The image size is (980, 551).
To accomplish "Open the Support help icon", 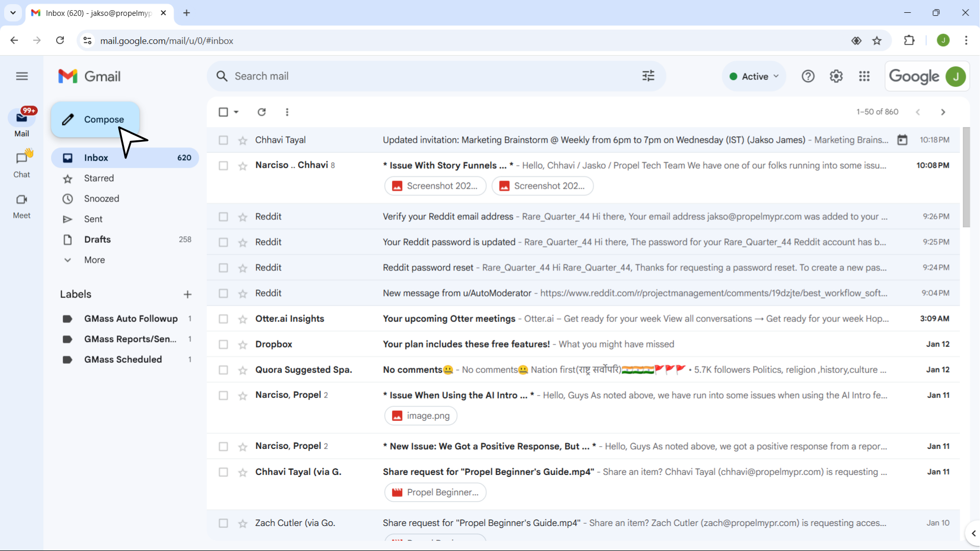I will click(x=808, y=76).
